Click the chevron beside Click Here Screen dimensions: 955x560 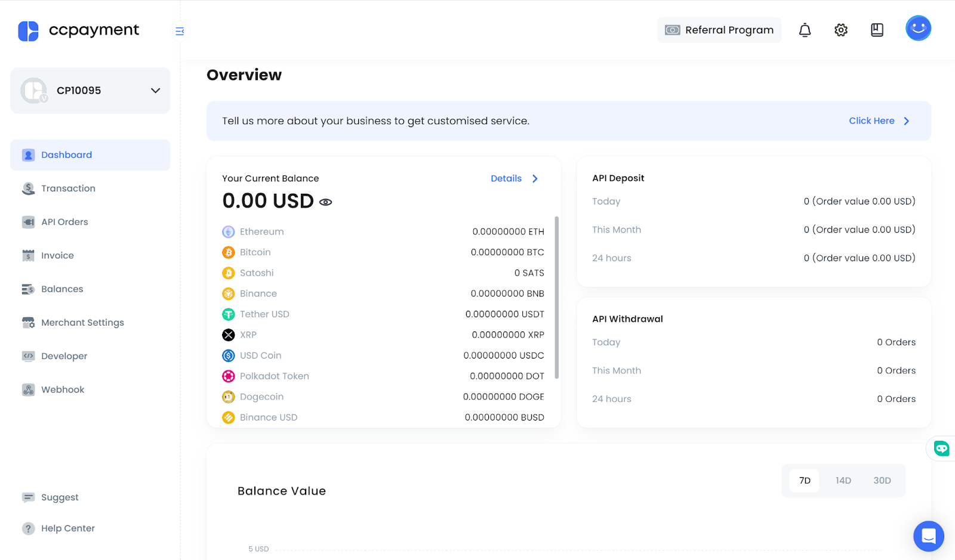tap(907, 121)
